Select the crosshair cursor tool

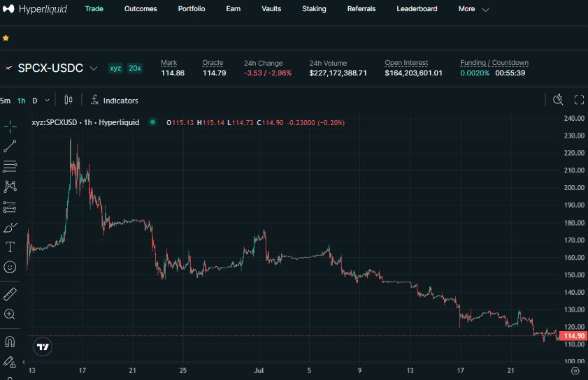tap(10, 126)
